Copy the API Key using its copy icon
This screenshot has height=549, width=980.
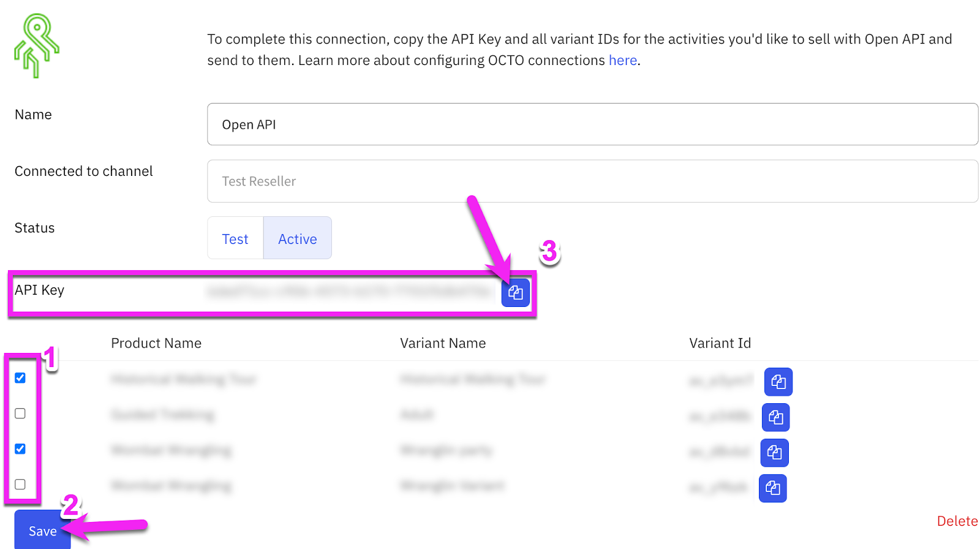point(515,293)
